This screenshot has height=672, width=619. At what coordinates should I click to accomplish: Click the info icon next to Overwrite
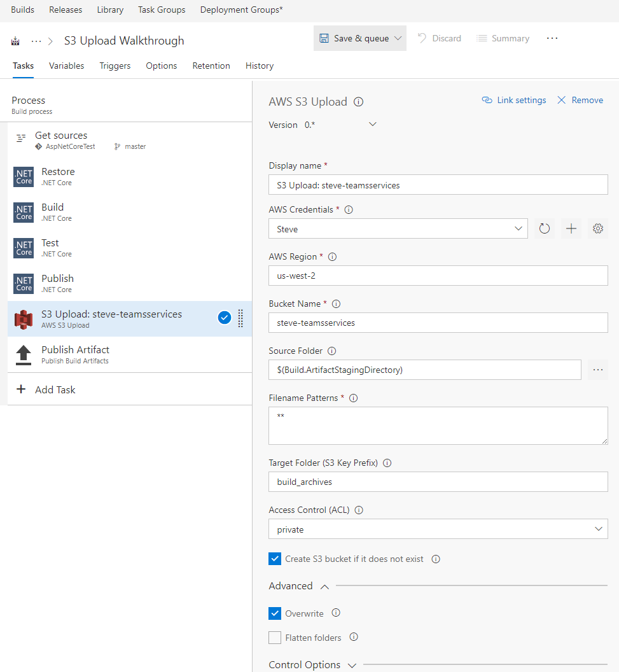(336, 613)
